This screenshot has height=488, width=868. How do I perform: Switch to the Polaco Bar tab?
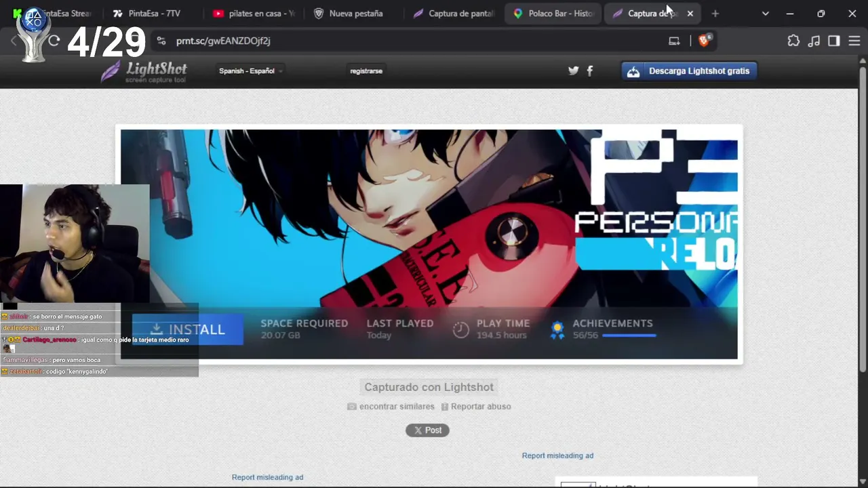pyautogui.click(x=554, y=14)
